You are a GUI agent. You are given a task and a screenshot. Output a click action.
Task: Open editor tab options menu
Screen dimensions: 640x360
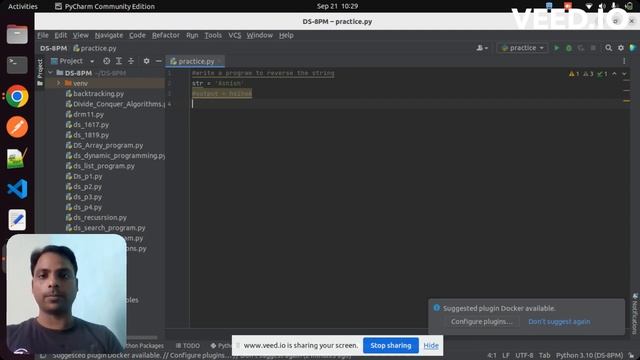(x=624, y=61)
